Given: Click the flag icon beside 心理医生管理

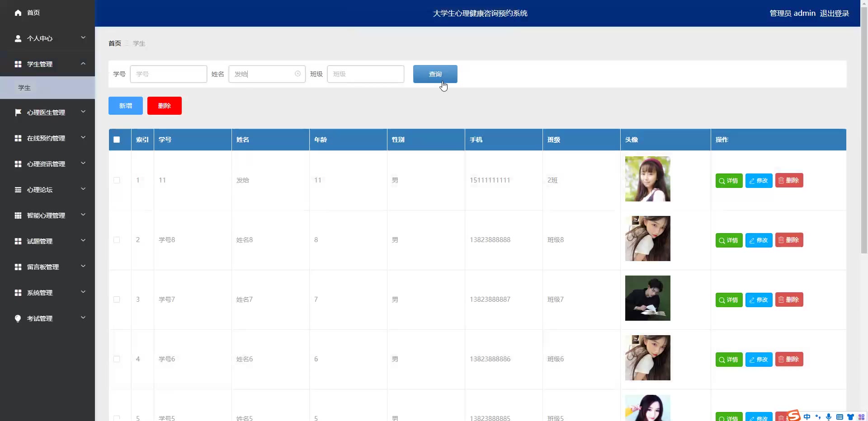Looking at the screenshot, I should [x=18, y=112].
